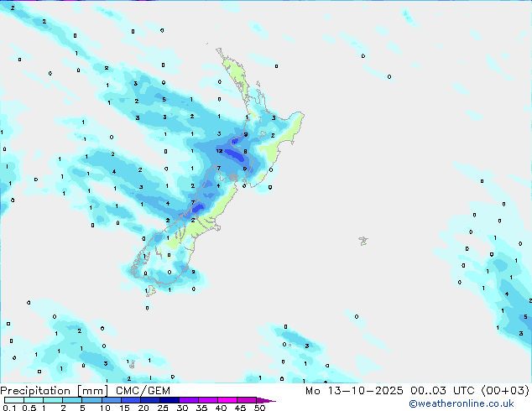Click the '25' legend scale label

(x=163, y=408)
